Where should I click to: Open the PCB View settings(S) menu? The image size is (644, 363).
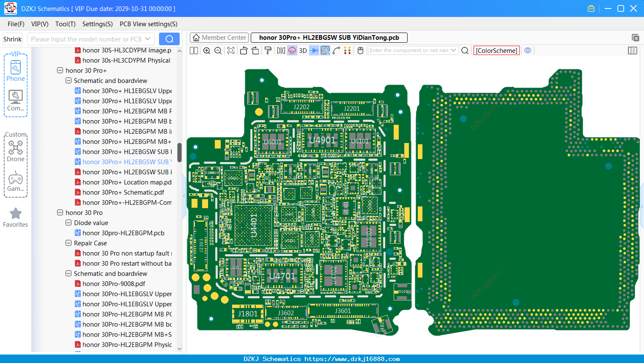(x=148, y=24)
